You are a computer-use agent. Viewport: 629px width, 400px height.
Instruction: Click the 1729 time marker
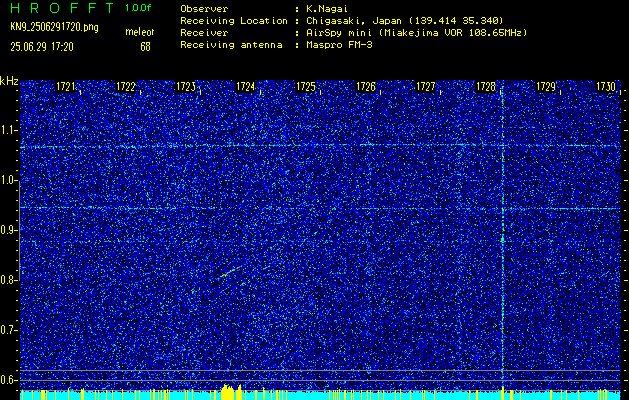(546, 86)
